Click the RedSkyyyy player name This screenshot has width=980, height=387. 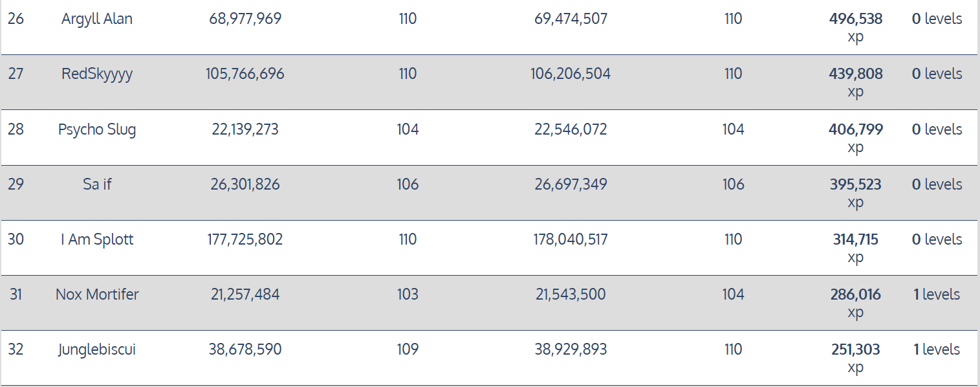click(x=97, y=74)
